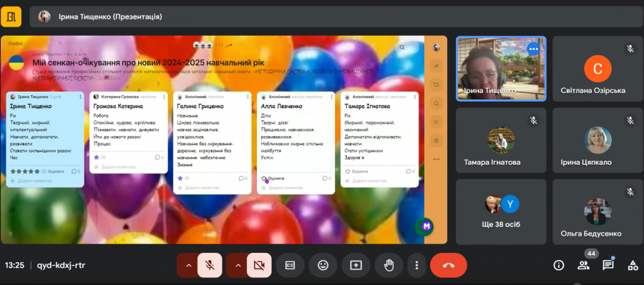Expand camera video settings chevron
Image resolution: width=644 pixels, height=285 pixels.
[238, 265]
